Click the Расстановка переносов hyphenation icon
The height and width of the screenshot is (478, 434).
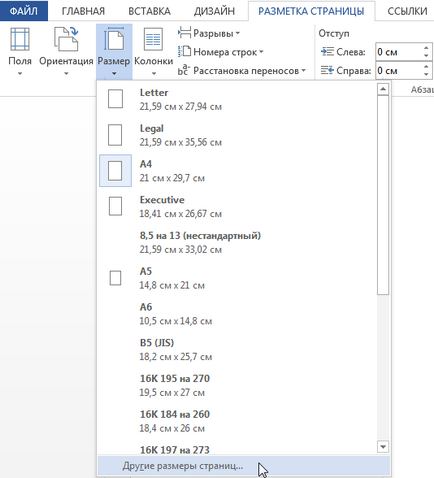click(x=184, y=70)
